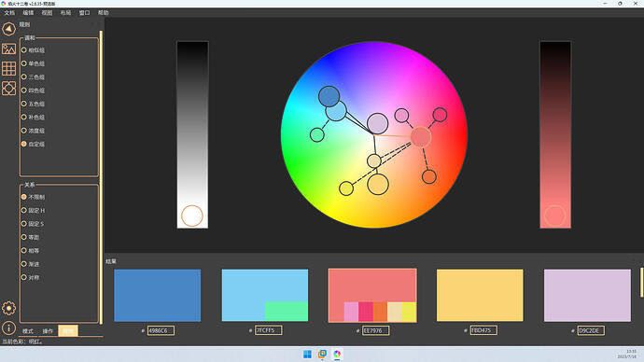The width and height of the screenshot is (644, 362).
Task: Open the 布局 menu
Action: [65, 13]
